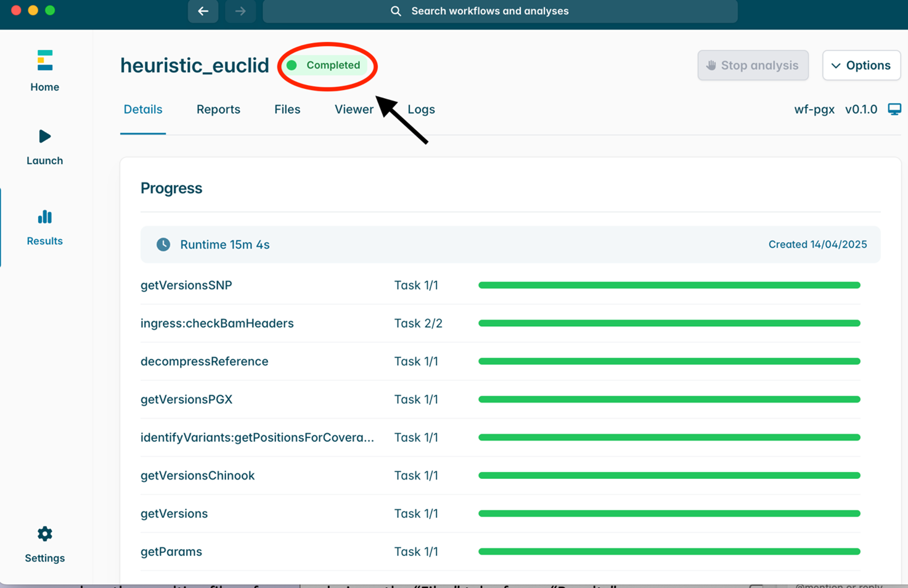The image size is (908, 588).
Task: Click the v0.1.0 version label
Action: click(861, 109)
